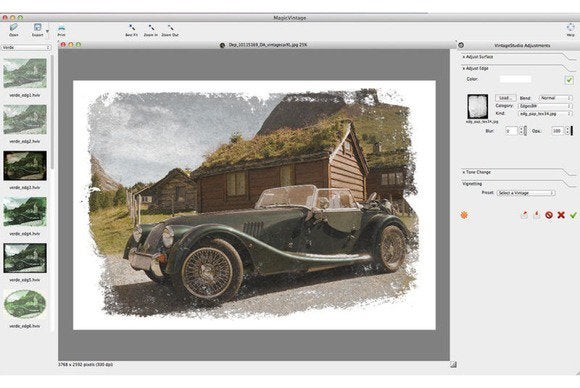The image size is (580, 388).
Task: Select the verde_edg4 preset thumbnail
Action: [x=25, y=212]
